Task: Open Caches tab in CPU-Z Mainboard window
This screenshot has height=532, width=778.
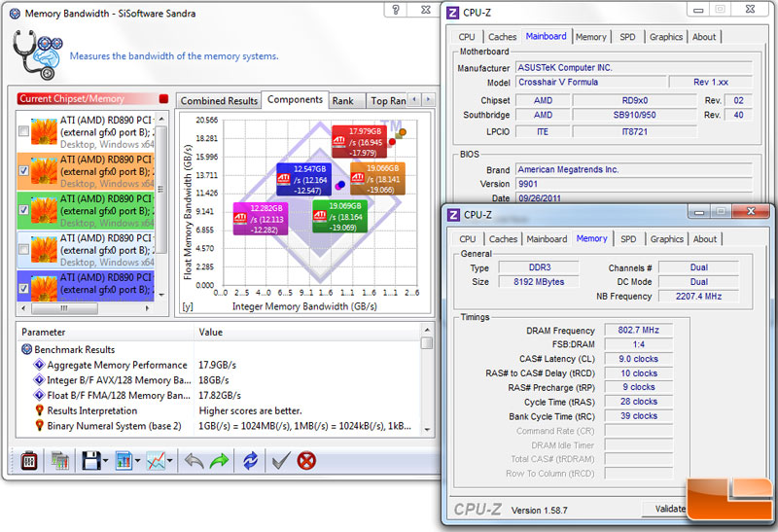Action: coord(502,37)
